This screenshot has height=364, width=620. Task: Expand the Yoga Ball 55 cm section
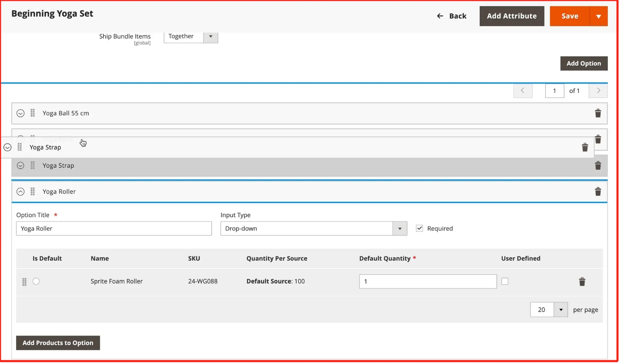pyautogui.click(x=20, y=113)
